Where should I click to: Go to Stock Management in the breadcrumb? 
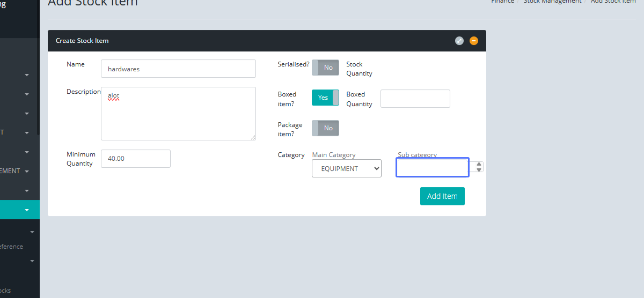pos(552,2)
